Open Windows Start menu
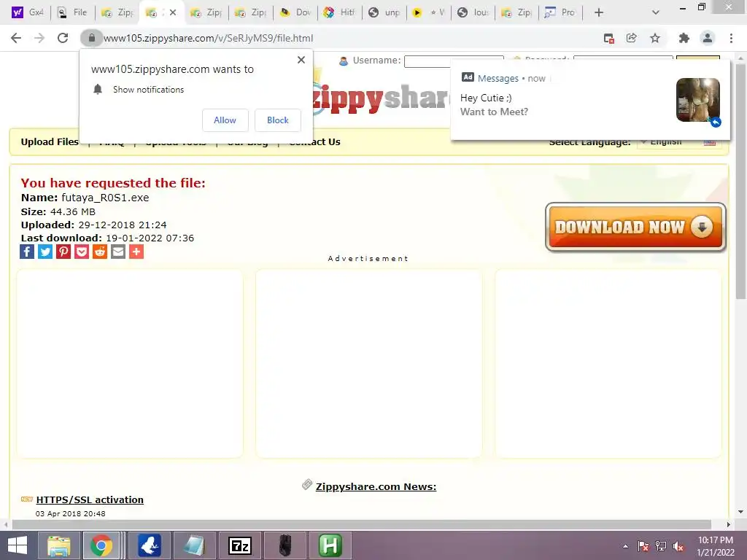The image size is (747, 560). click(x=18, y=545)
